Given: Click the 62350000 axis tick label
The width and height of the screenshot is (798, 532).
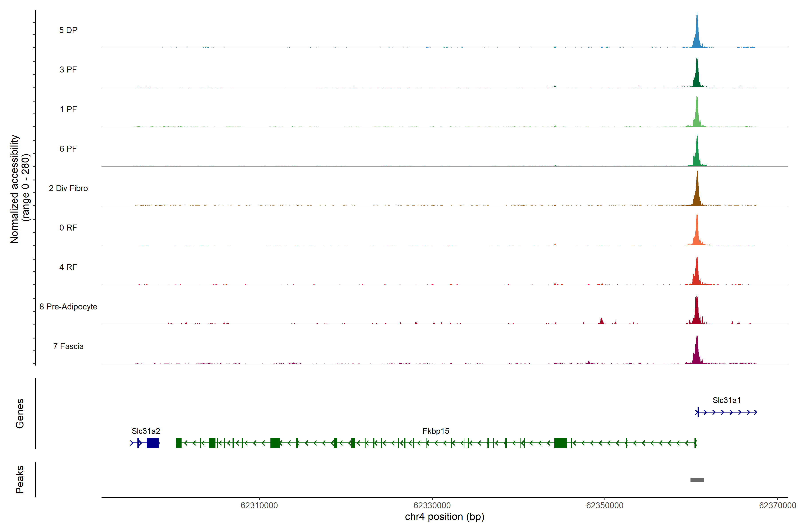Looking at the screenshot, I should [605, 506].
